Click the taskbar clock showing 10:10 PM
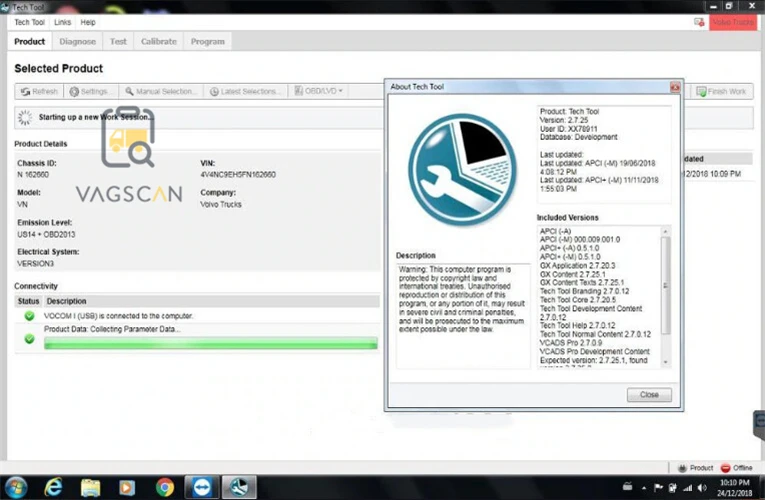Image resolution: width=765 pixels, height=500 pixels. (735, 488)
